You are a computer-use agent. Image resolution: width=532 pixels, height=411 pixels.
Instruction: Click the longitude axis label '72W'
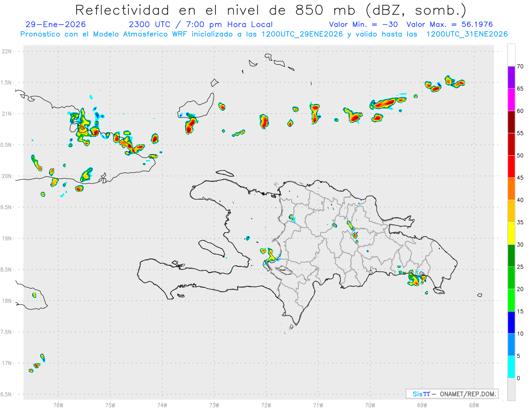click(266, 405)
